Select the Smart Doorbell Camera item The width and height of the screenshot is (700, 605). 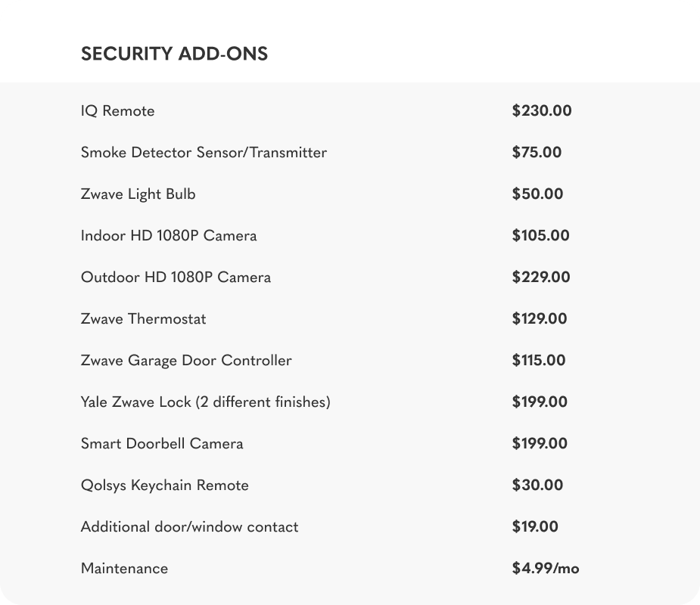point(162,443)
